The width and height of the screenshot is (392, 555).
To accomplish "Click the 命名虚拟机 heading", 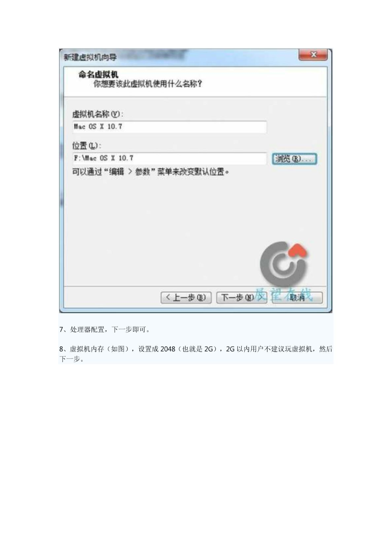I will point(98,74).
